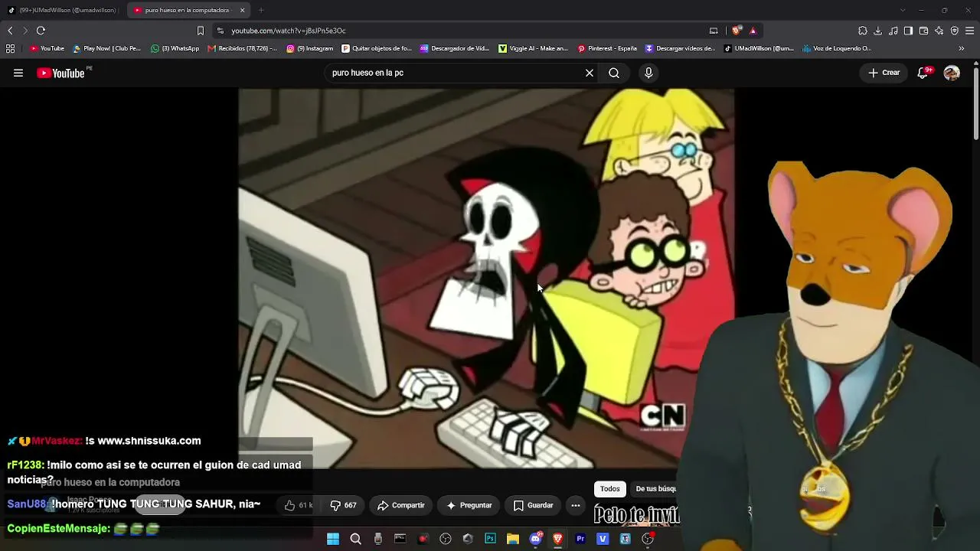Open the Voz de Loquendo bookmark
Screen dimensions: 980x551
pyautogui.click(x=837, y=48)
